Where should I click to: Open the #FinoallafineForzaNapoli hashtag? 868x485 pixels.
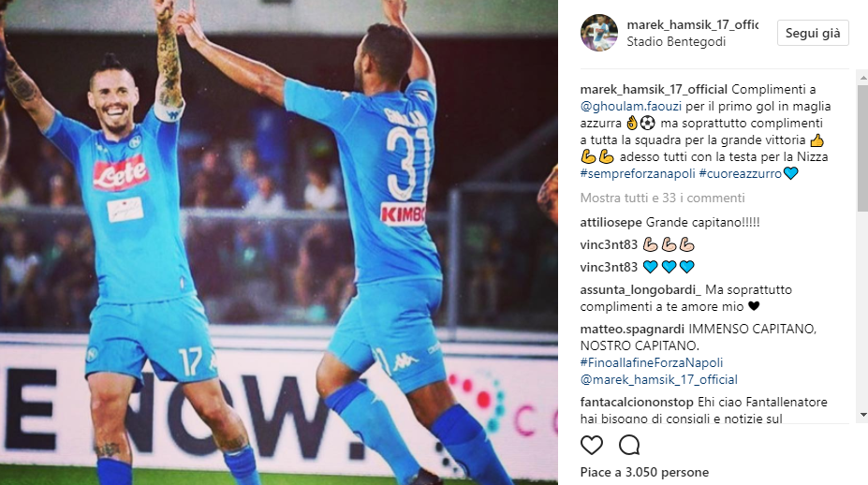click(x=652, y=362)
